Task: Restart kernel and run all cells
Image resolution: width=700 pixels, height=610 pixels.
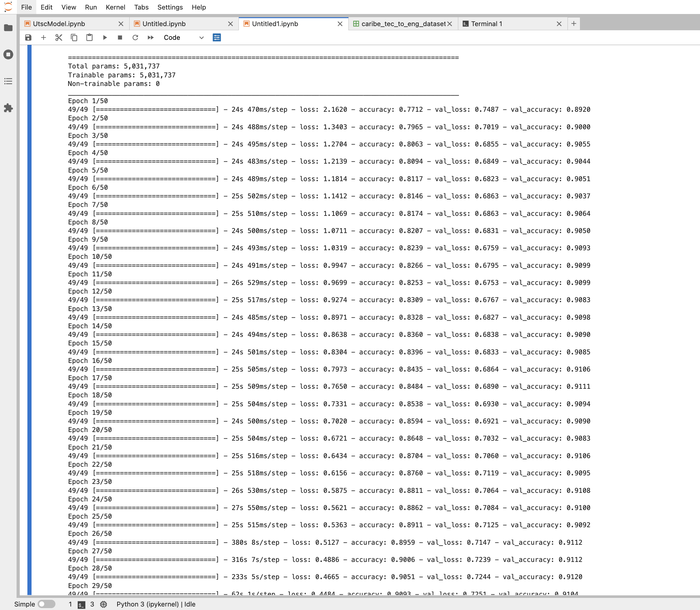Action: [151, 38]
